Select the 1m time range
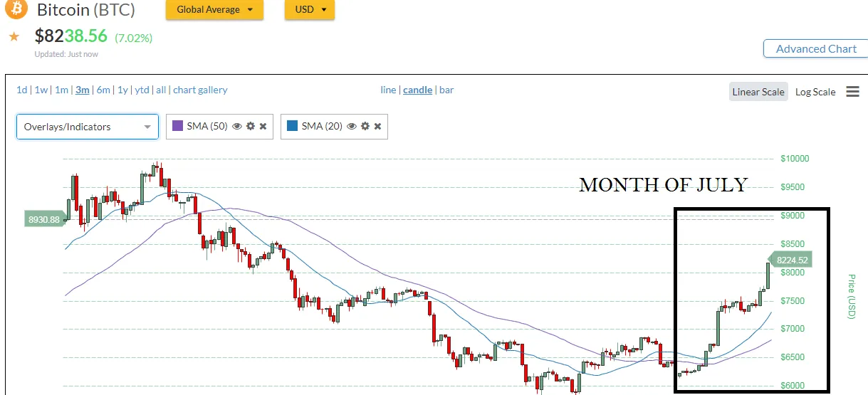 [62, 90]
